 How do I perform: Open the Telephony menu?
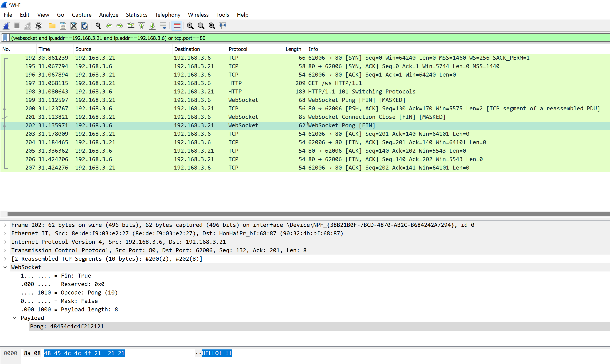pyautogui.click(x=168, y=15)
